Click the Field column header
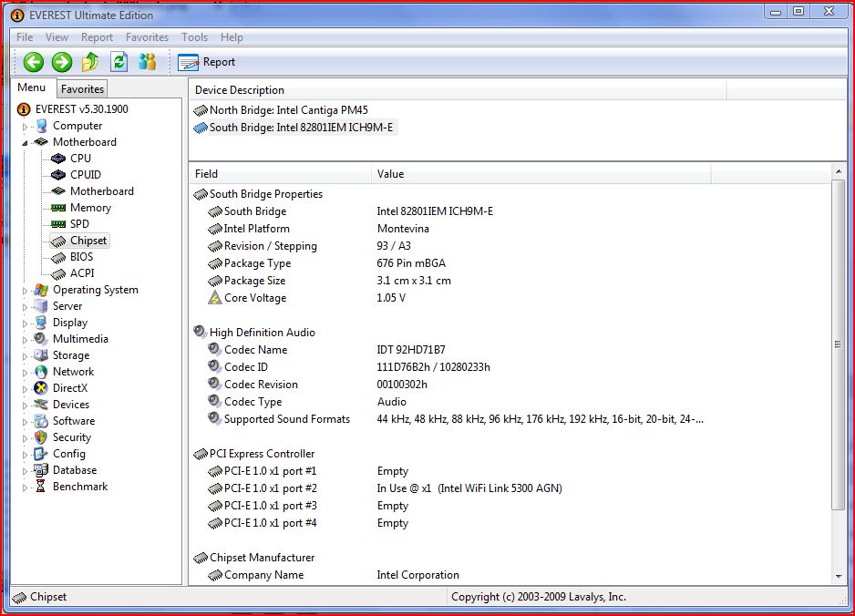The width and height of the screenshot is (855, 616). (280, 174)
